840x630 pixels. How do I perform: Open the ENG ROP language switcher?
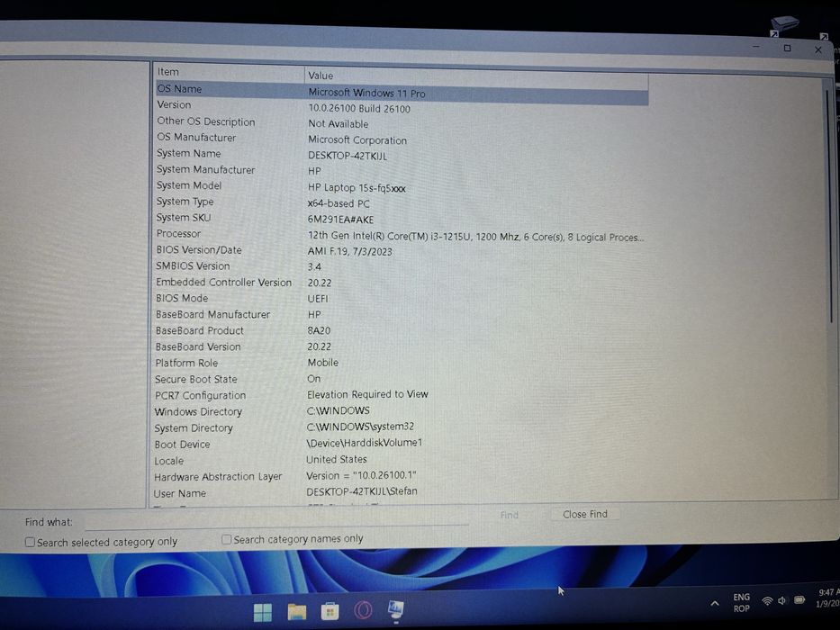742,603
